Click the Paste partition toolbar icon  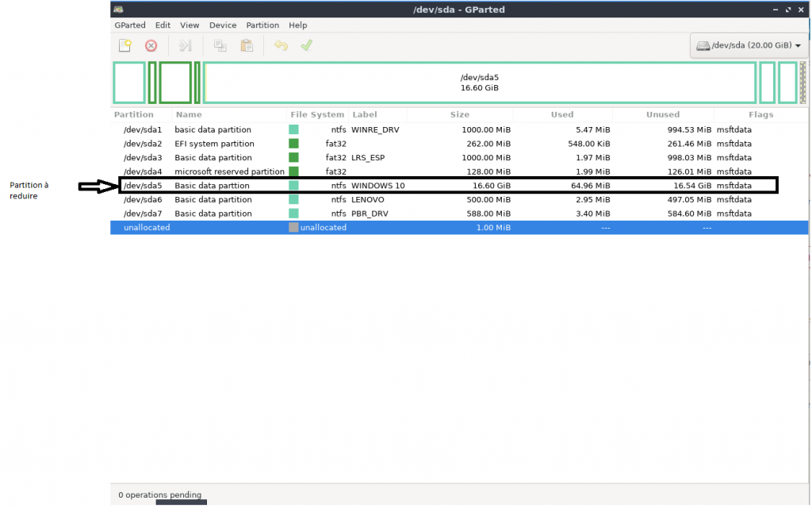point(247,45)
